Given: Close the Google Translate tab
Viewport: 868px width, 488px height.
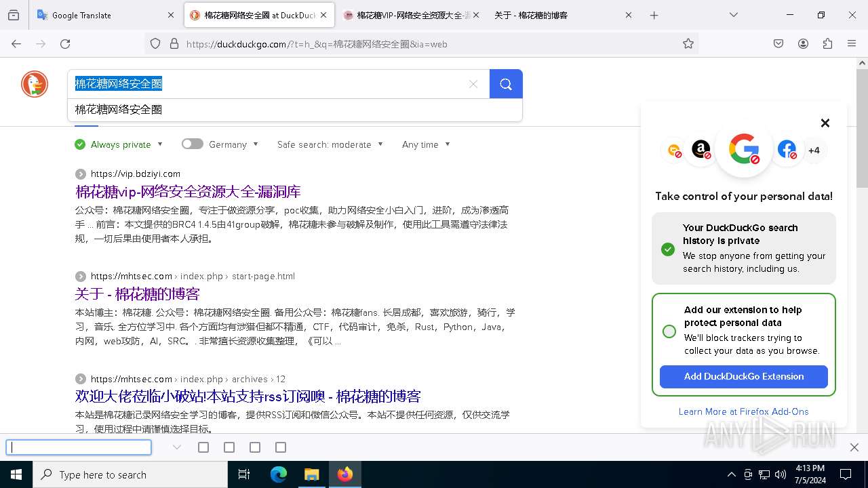Looking at the screenshot, I should click(x=171, y=15).
